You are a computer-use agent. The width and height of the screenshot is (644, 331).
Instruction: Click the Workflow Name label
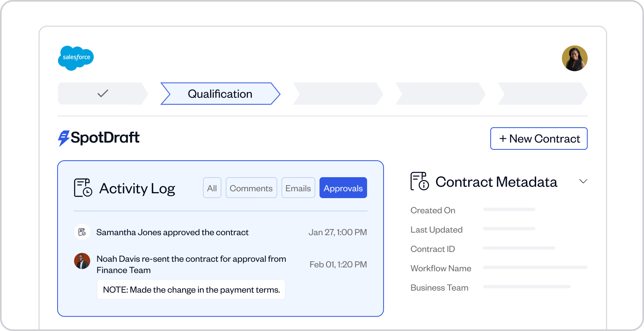441,268
